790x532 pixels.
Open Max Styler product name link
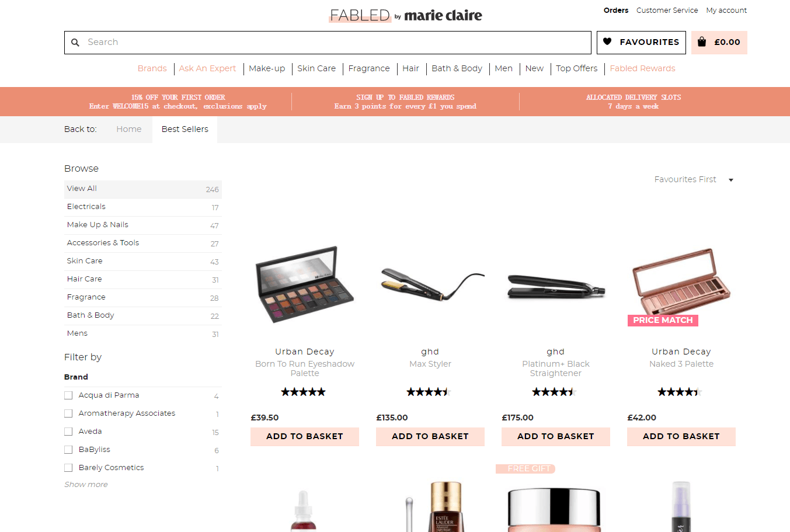430,364
